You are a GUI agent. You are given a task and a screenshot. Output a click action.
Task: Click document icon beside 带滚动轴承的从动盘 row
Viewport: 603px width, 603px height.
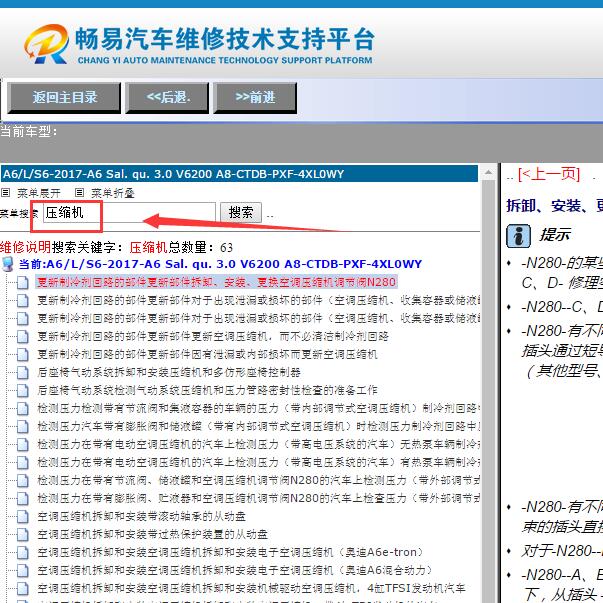23,516
